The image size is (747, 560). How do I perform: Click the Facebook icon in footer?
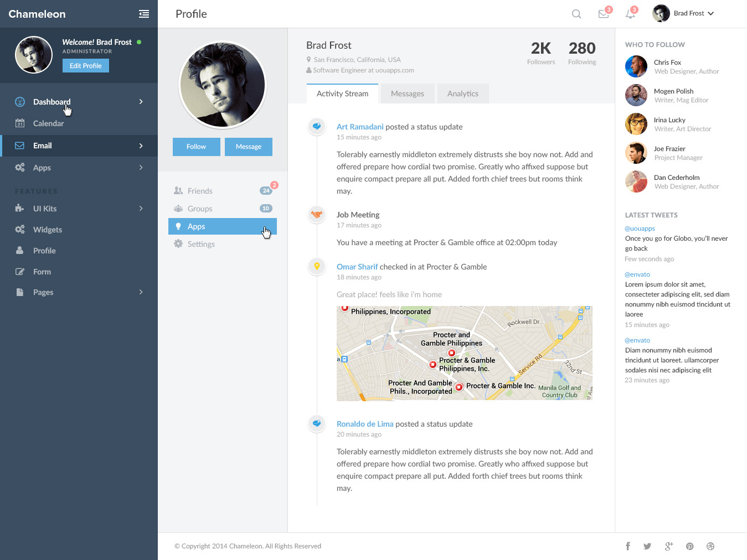(628, 546)
